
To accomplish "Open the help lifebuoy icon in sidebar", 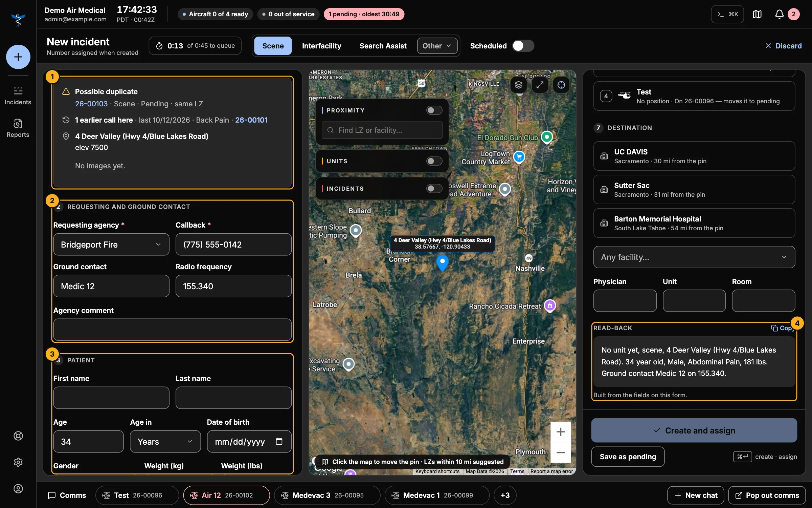I will (18, 436).
